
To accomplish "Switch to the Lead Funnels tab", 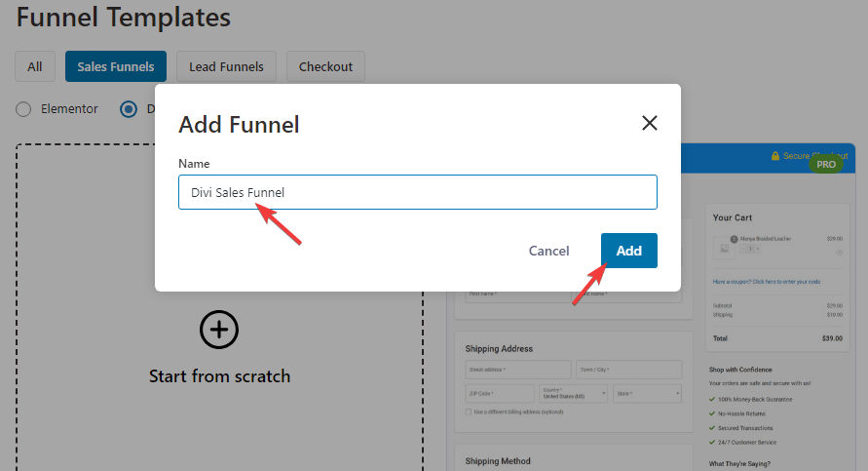I will point(226,66).
